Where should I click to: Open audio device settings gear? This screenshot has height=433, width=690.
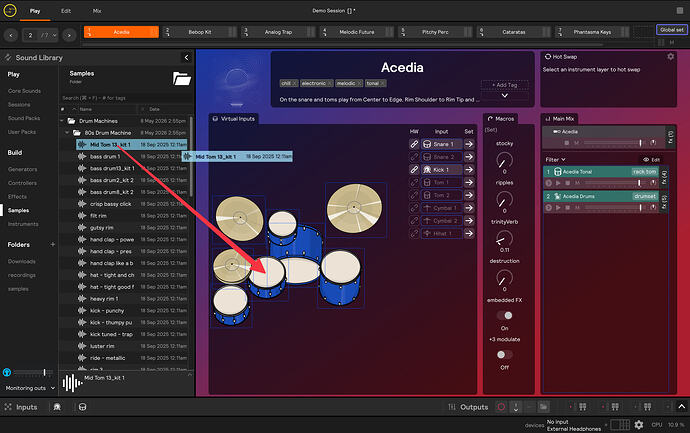click(639, 425)
